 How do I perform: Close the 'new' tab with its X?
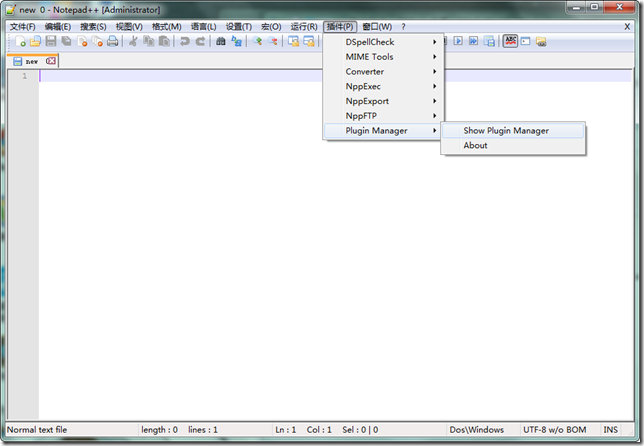[51, 61]
